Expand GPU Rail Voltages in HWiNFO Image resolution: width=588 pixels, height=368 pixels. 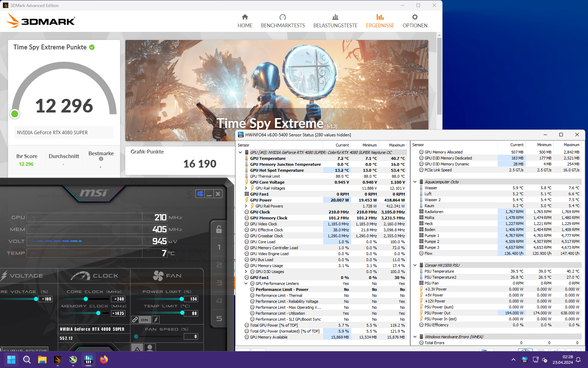[246, 188]
